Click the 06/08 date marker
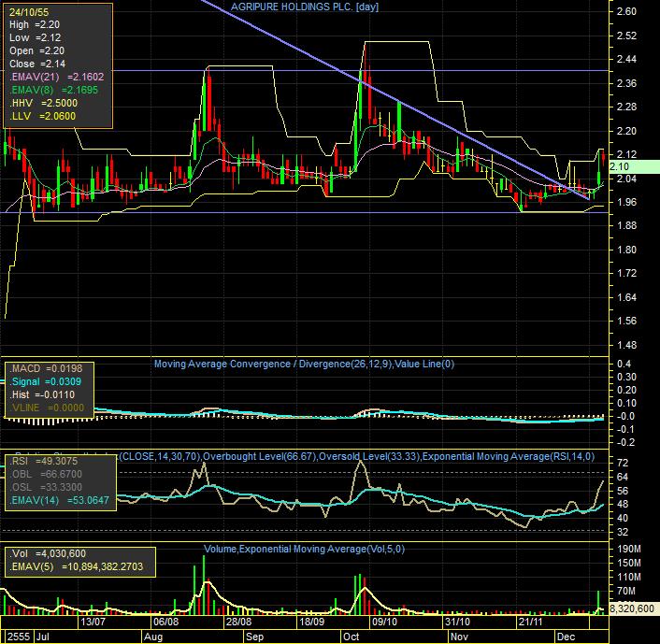This screenshot has height=644, width=660. click(x=165, y=622)
